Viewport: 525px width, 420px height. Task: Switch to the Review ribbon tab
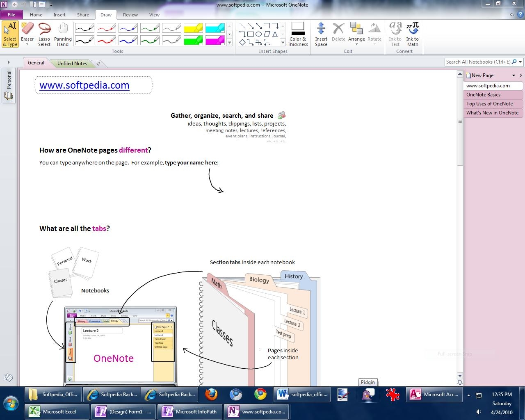coord(130,15)
